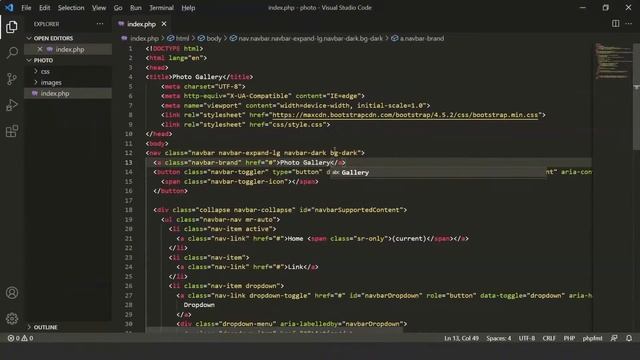The height and width of the screenshot is (360, 640).
Task: Click body breadcrumb
Action: click(213, 38)
